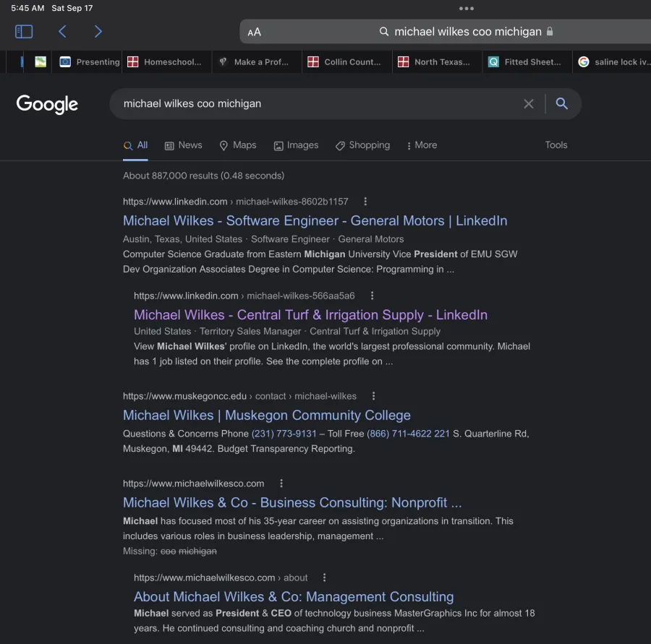Open Michael Wilkes Central Turf & Irrigation link
The height and width of the screenshot is (644, 651).
(x=310, y=315)
